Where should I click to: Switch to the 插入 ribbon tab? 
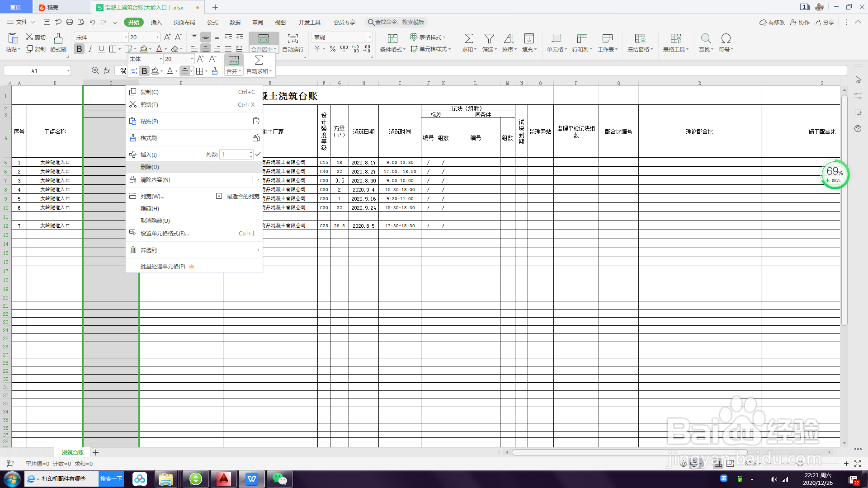[x=156, y=22]
